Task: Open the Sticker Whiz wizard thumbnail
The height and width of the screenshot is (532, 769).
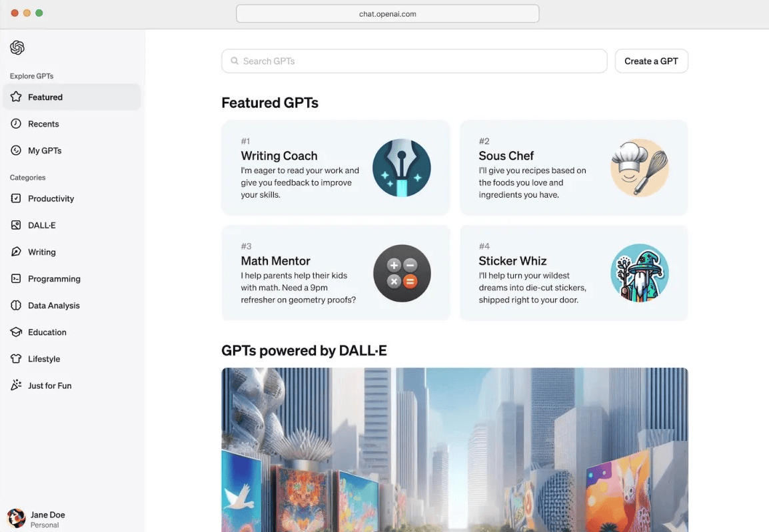Action: click(640, 273)
